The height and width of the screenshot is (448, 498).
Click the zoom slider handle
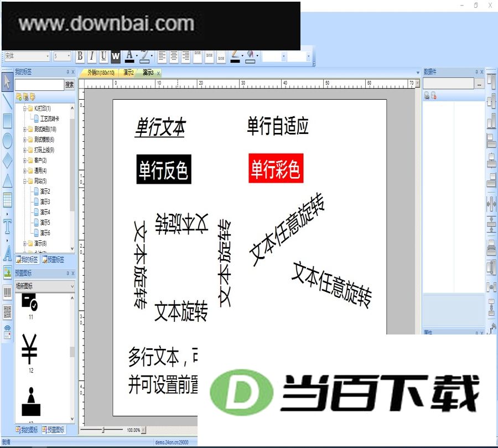point(103,430)
